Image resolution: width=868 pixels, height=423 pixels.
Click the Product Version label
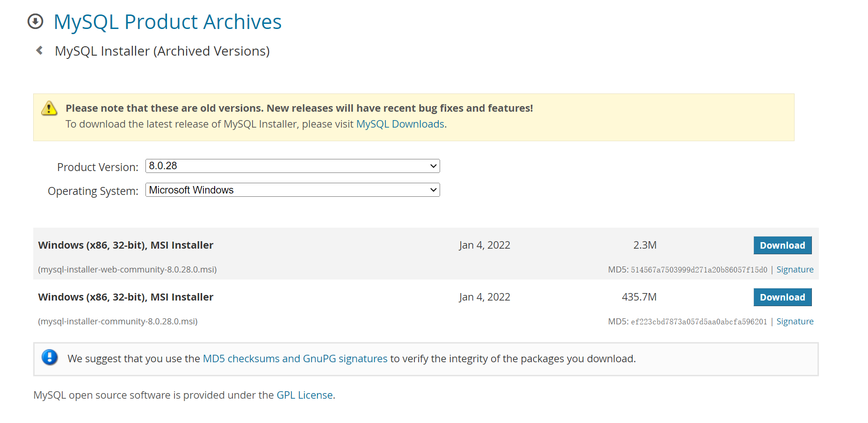tap(98, 167)
